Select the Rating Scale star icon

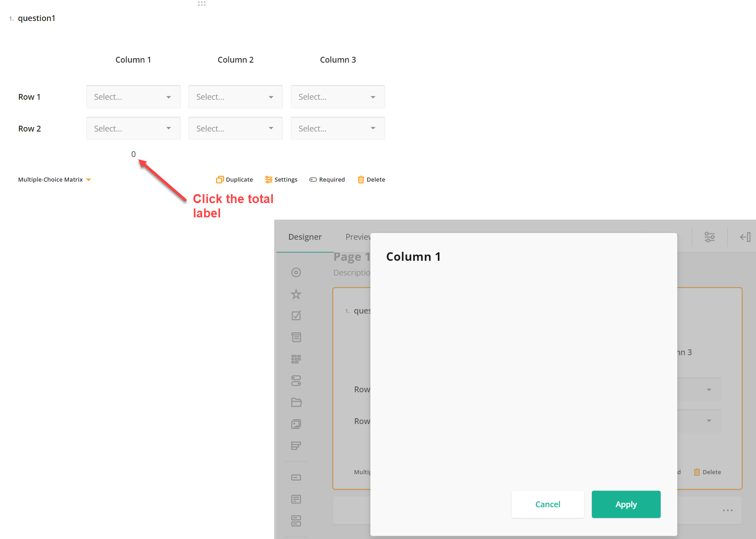[296, 294]
